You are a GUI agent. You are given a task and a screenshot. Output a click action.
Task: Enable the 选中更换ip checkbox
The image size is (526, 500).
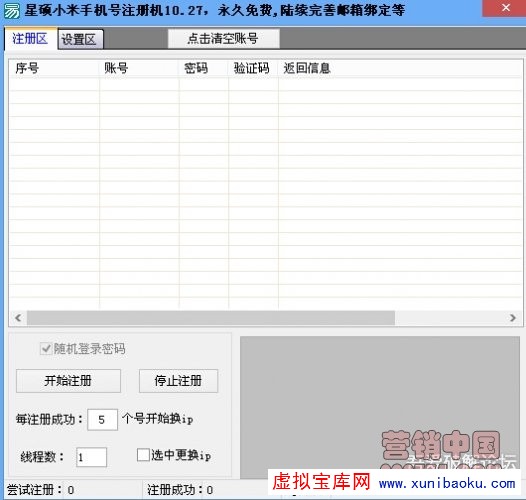click(x=143, y=455)
